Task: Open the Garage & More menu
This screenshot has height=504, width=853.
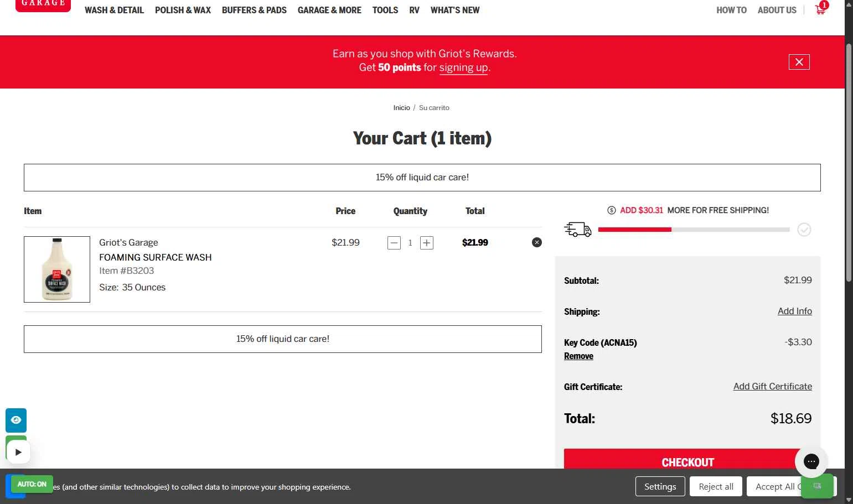Action: pyautogui.click(x=329, y=10)
